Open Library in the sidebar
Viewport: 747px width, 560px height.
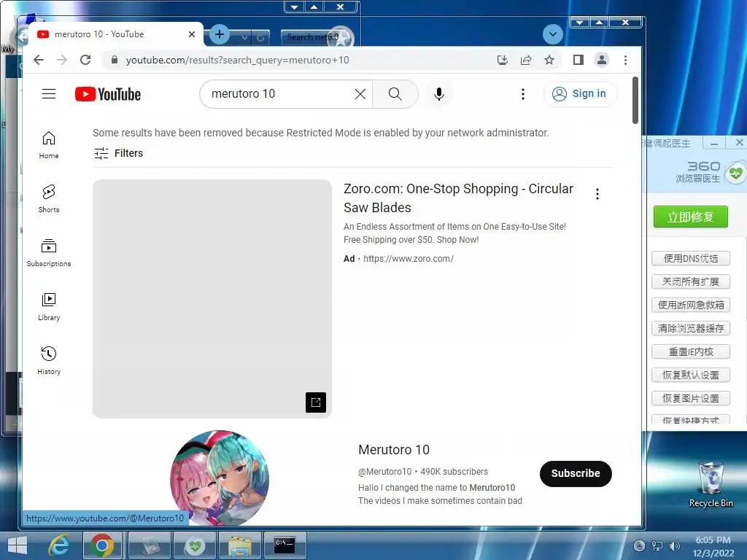click(x=49, y=307)
